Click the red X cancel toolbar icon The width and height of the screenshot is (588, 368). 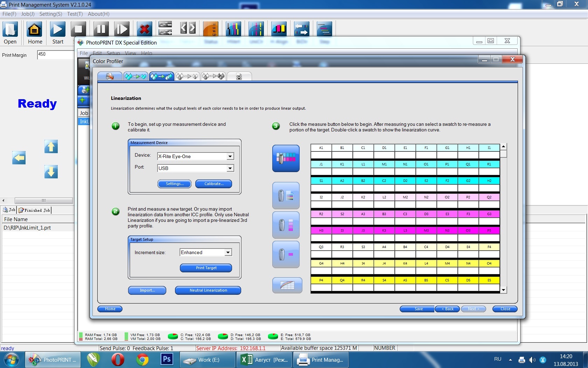tap(144, 29)
